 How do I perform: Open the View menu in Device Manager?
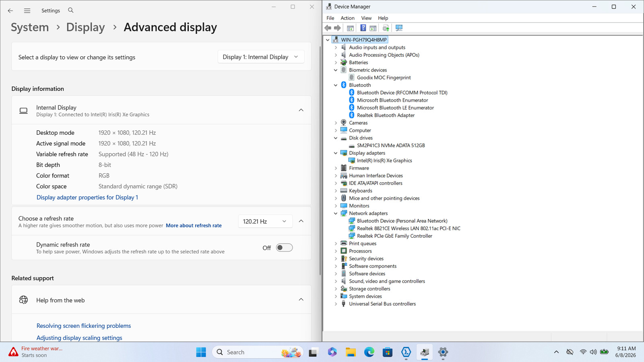(366, 18)
